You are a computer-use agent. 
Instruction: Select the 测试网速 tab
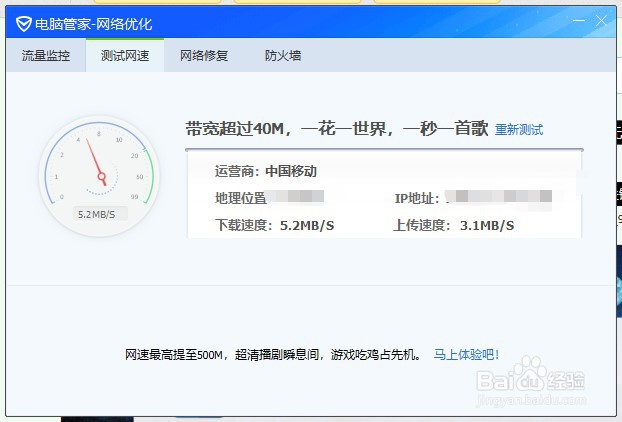(125, 56)
